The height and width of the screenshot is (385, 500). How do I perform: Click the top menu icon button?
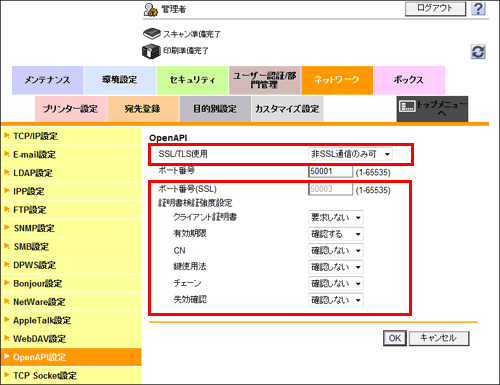tap(432, 109)
